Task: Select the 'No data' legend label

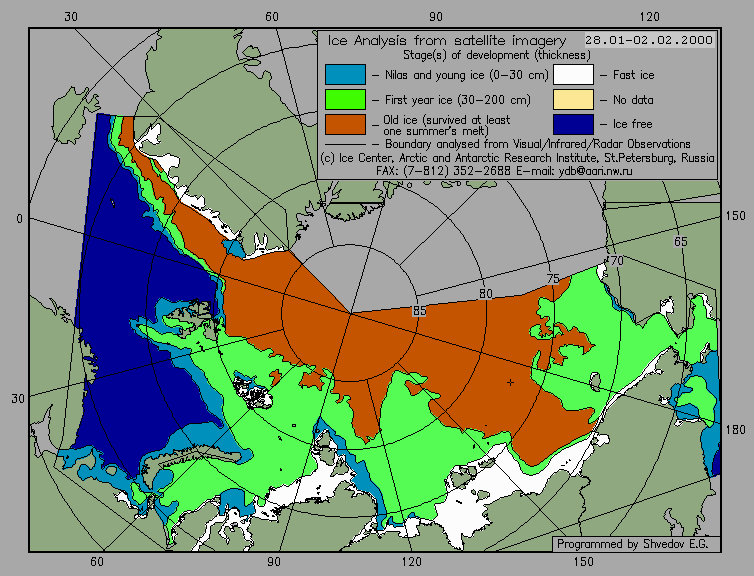Action: pos(633,100)
